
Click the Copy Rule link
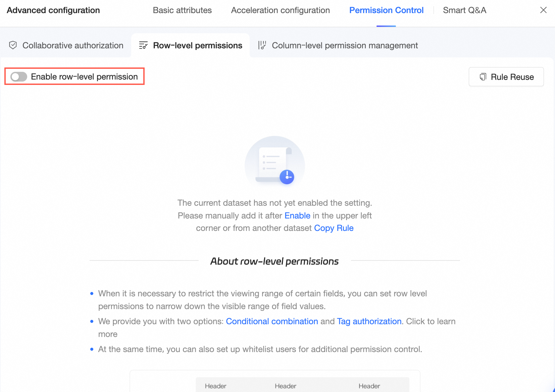click(x=334, y=228)
